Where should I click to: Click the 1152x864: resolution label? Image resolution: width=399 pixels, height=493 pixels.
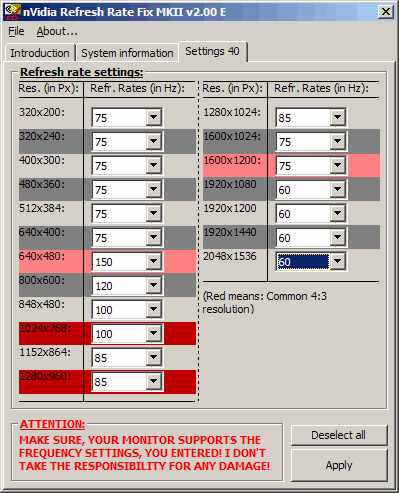point(45,352)
